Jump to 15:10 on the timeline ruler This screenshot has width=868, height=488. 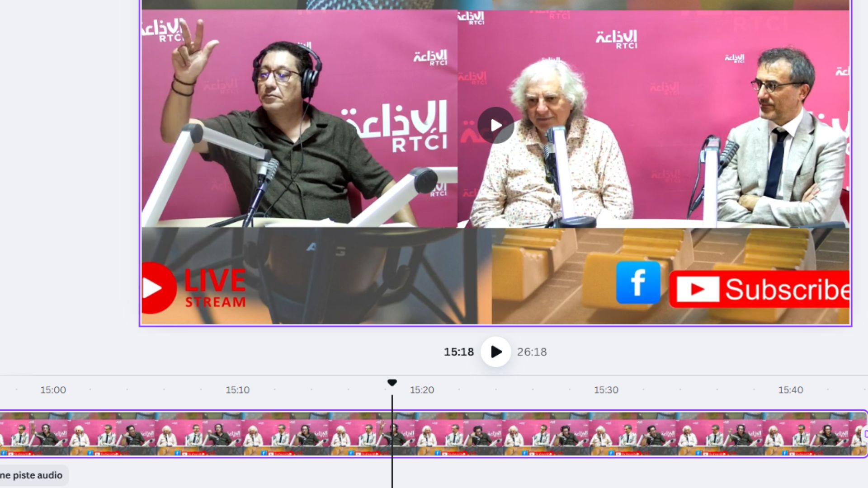coord(237,390)
